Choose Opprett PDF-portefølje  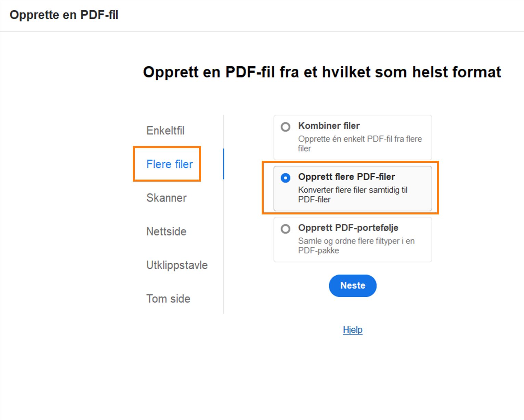[286, 229]
